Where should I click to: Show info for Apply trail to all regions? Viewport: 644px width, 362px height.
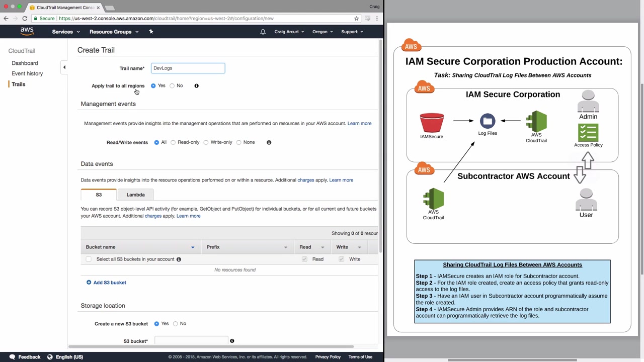[x=196, y=86]
